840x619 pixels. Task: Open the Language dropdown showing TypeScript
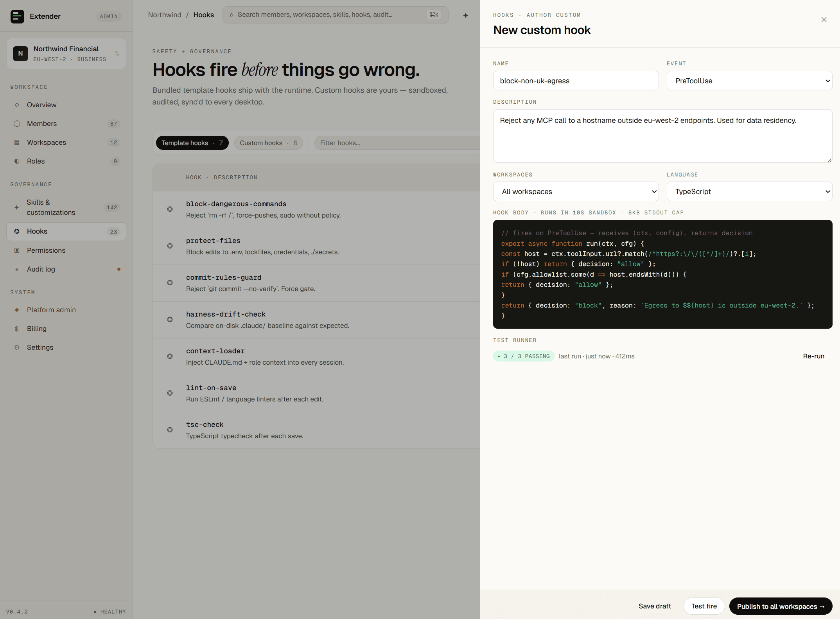click(749, 191)
